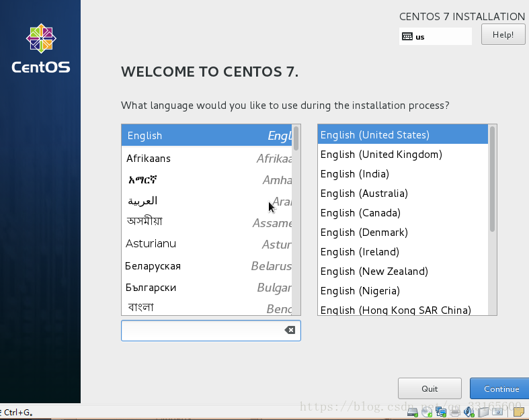Select English (Nigeria) locale

[x=403, y=291]
